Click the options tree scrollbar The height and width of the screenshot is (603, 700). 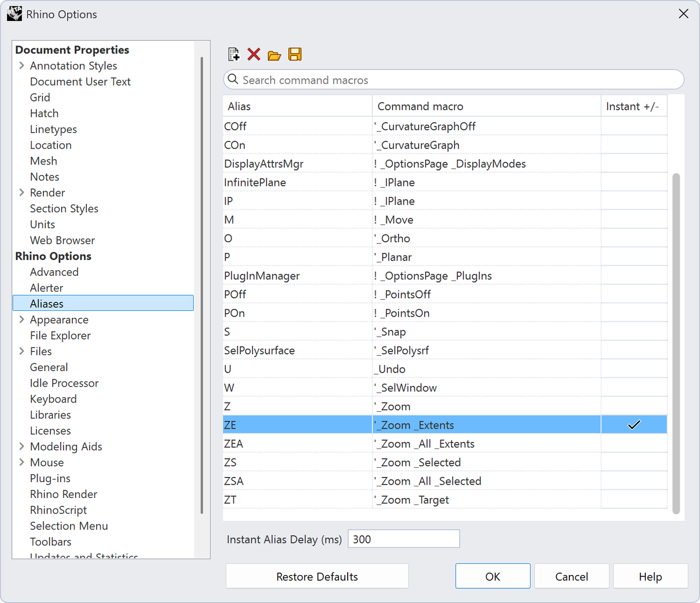point(202,285)
